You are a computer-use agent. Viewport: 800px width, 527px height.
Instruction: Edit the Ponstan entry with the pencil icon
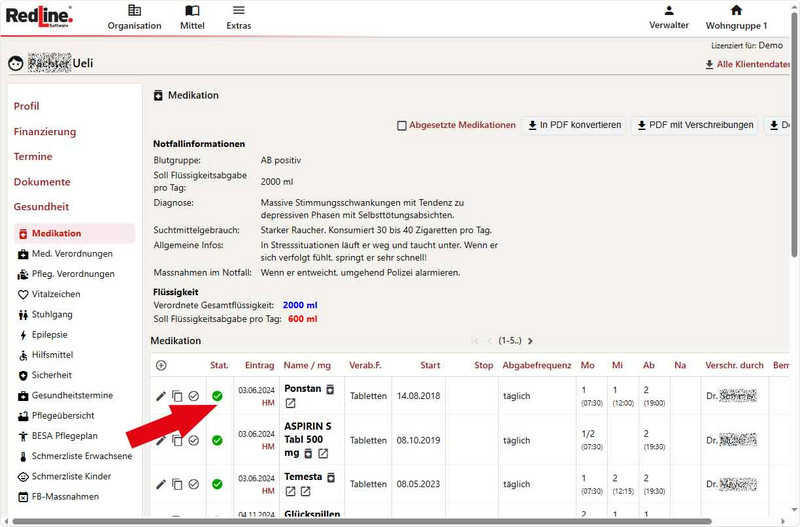coord(161,397)
